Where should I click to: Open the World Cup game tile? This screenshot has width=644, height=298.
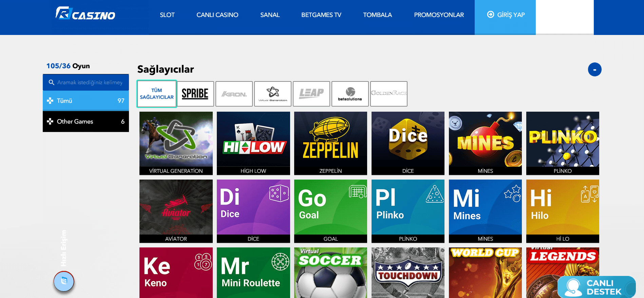point(486,273)
